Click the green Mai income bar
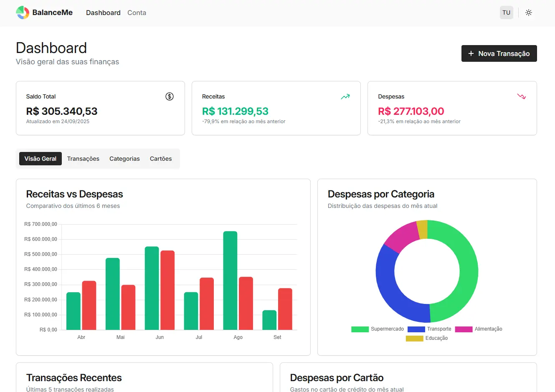The height and width of the screenshot is (392, 555). click(113, 294)
